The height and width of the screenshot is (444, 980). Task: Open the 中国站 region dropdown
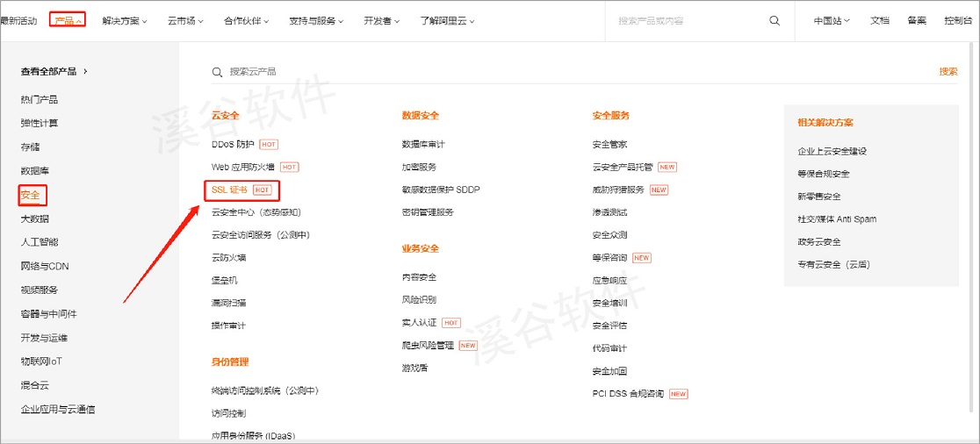(832, 20)
